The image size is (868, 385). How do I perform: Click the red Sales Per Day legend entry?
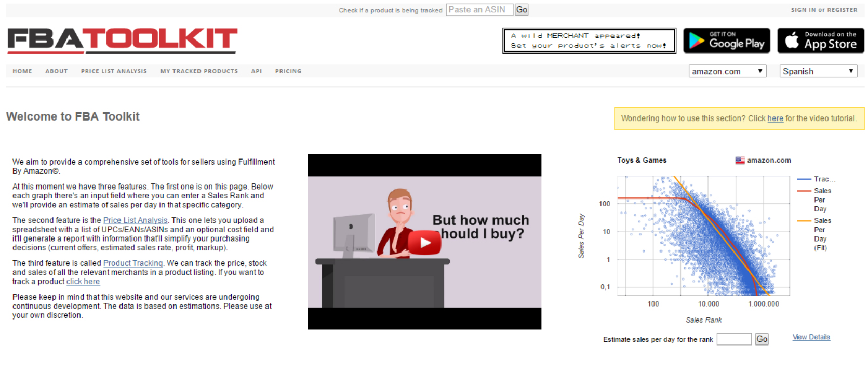(814, 200)
